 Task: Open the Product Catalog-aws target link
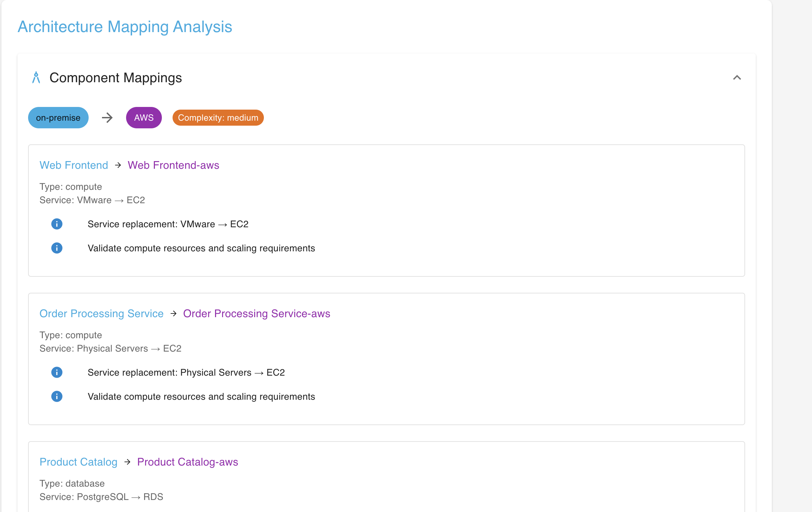pos(188,462)
